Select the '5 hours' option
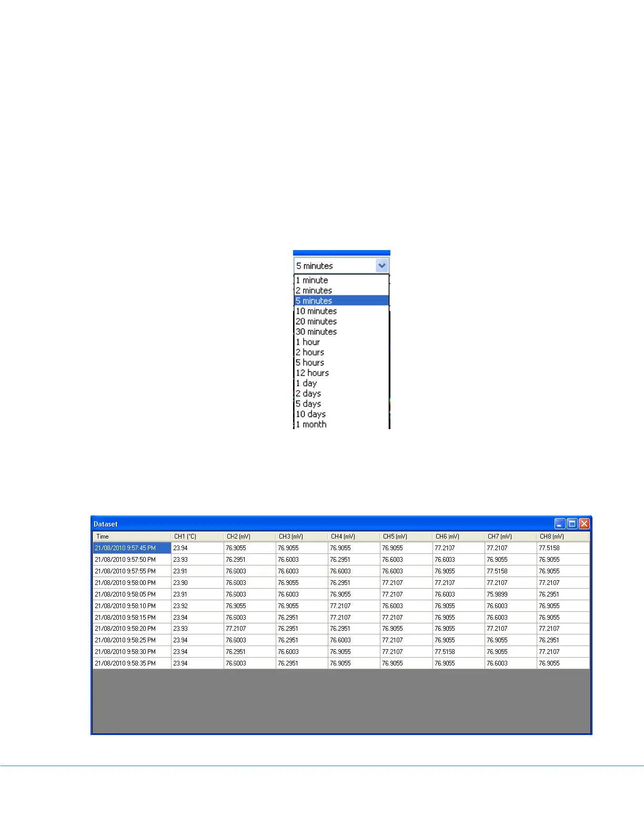 [341, 362]
